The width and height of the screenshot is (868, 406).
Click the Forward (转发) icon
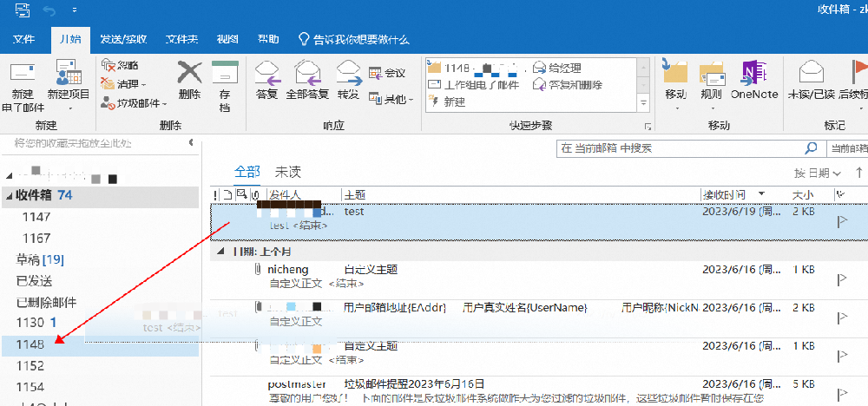pyautogui.click(x=349, y=73)
